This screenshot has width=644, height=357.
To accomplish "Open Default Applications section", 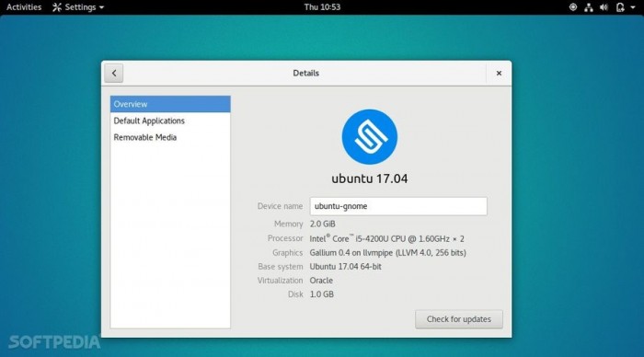I will point(170,121).
